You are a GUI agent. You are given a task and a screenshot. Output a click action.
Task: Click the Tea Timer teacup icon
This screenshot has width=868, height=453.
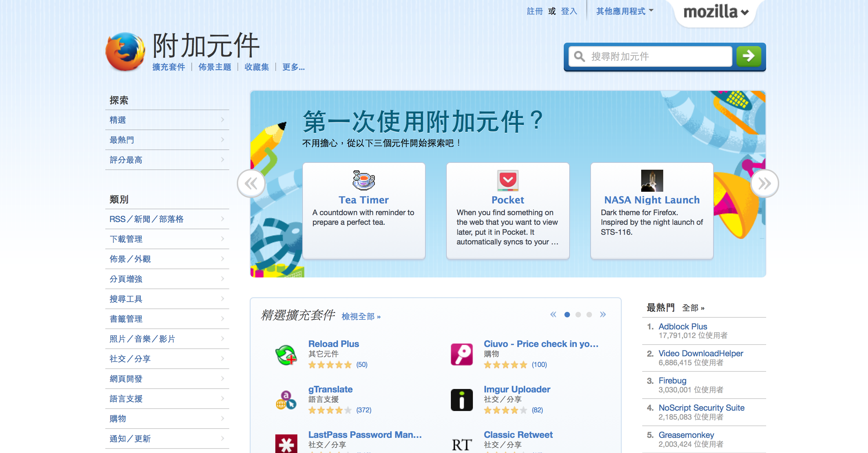pos(363,180)
